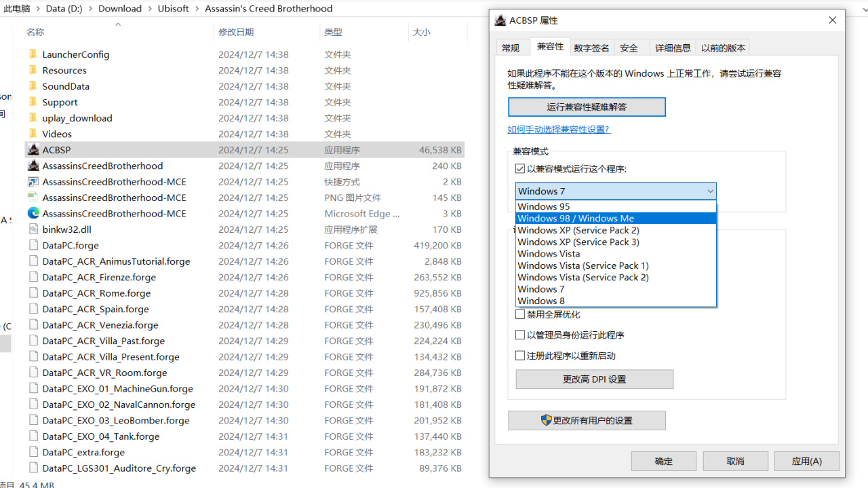This screenshot has width=868, height=488.
Task: Click the AssassinsCreedBrotherhood-MCE PNG image icon
Action: tap(33, 198)
